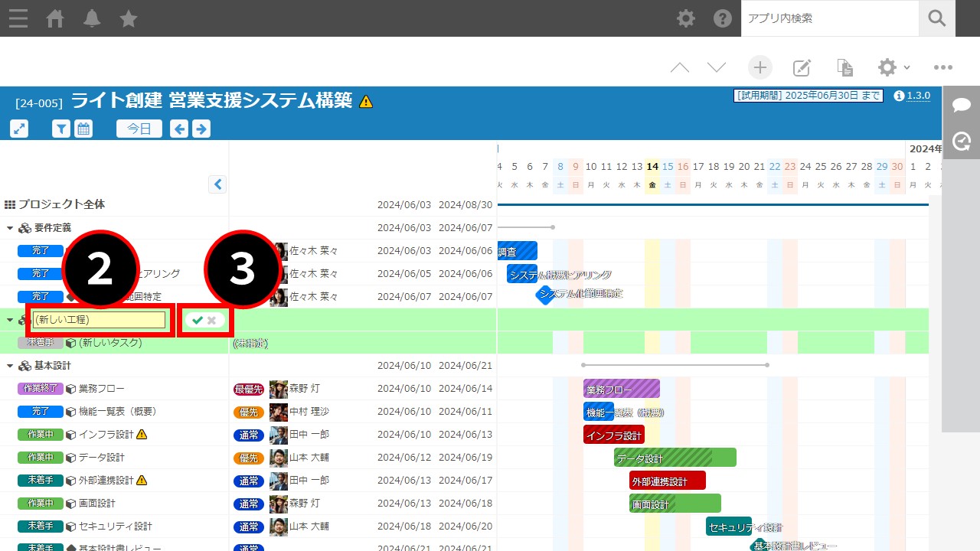Image resolution: width=980 pixels, height=551 pixels.
Task: Open the hamburger main menu
Action: click(x=18, y=18)
